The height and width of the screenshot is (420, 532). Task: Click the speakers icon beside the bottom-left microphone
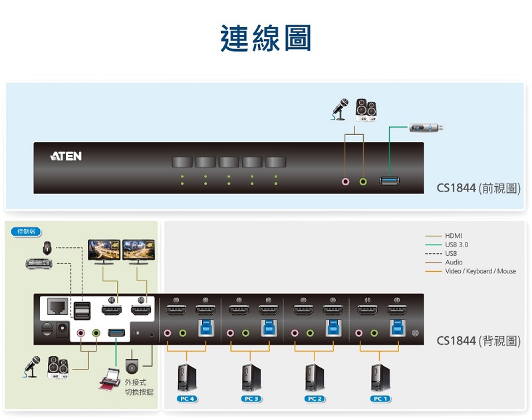pyautogui.click(x=59, y=367)
